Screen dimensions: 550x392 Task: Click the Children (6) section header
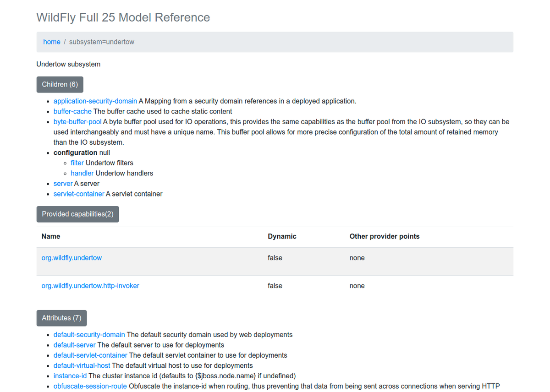[x=60, y=84]
